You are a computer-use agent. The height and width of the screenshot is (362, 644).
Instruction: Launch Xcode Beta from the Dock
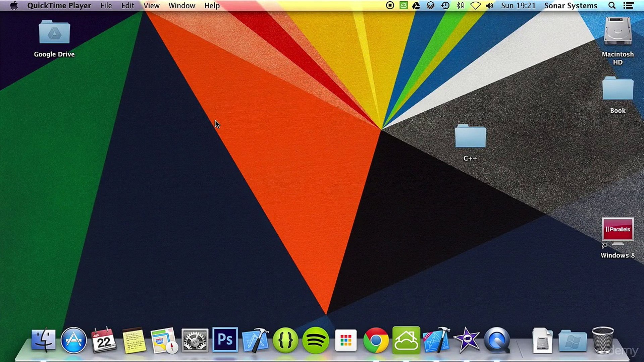(436, 340)
